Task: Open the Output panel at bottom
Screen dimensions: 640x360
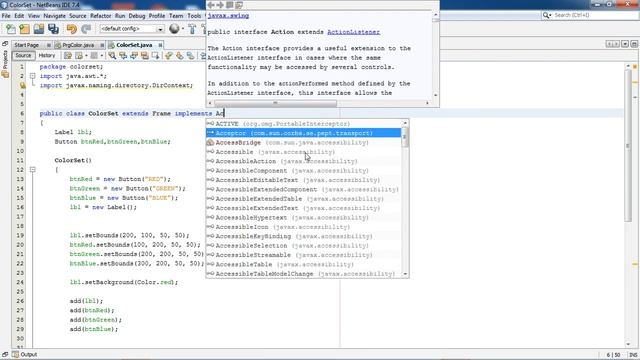Action: pyautogui.click(x=25, y=355)
